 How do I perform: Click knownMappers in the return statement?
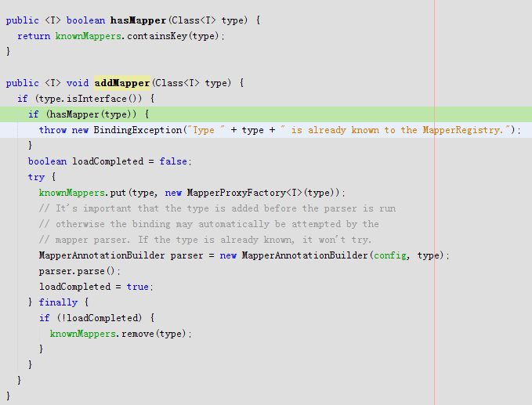[89, 36]
